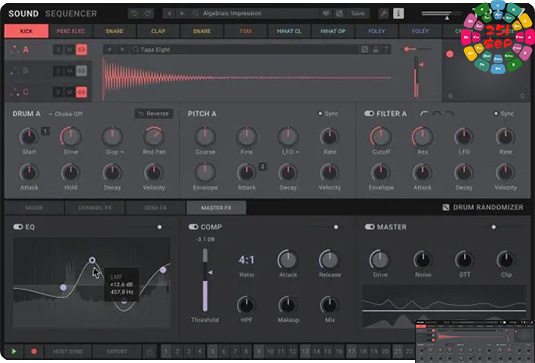Image resolution: width=535 pixels, height=363 pixels.
Task: Load next sample after Tape Eight
Action: [122, 49]
